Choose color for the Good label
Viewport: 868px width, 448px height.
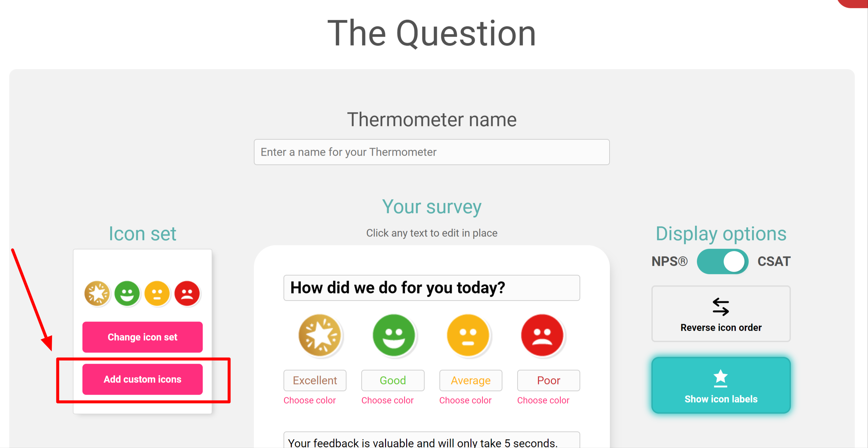[387, 400]
